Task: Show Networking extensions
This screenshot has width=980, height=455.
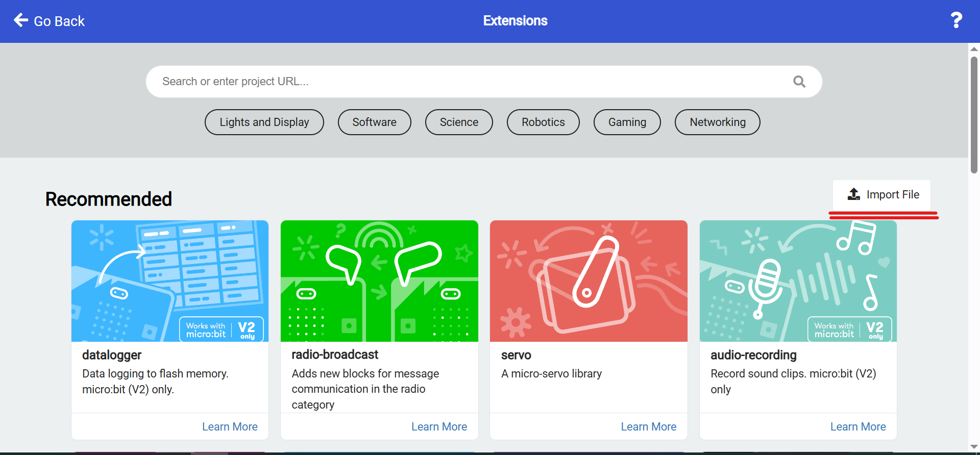Action: point(717,122)
